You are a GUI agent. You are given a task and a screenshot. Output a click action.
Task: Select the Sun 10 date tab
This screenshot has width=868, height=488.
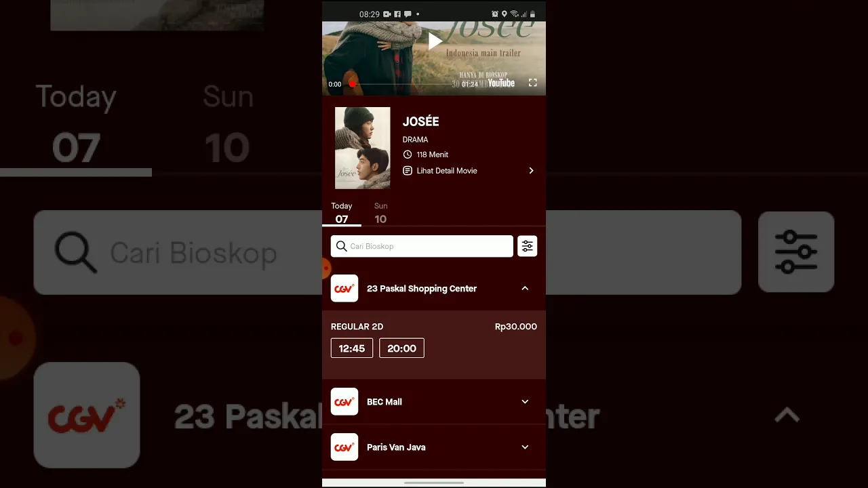click(x=381, y=213)
